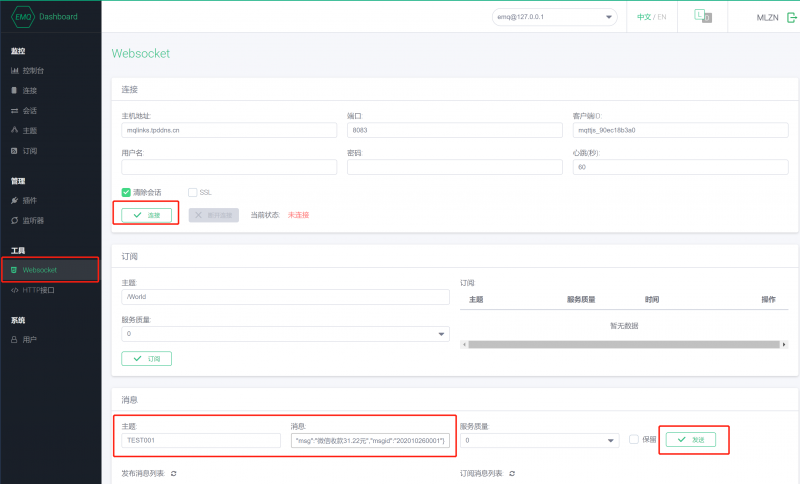The image size is (800, 484).
Task: Open 用户 users page
Action: pos(28,340)
